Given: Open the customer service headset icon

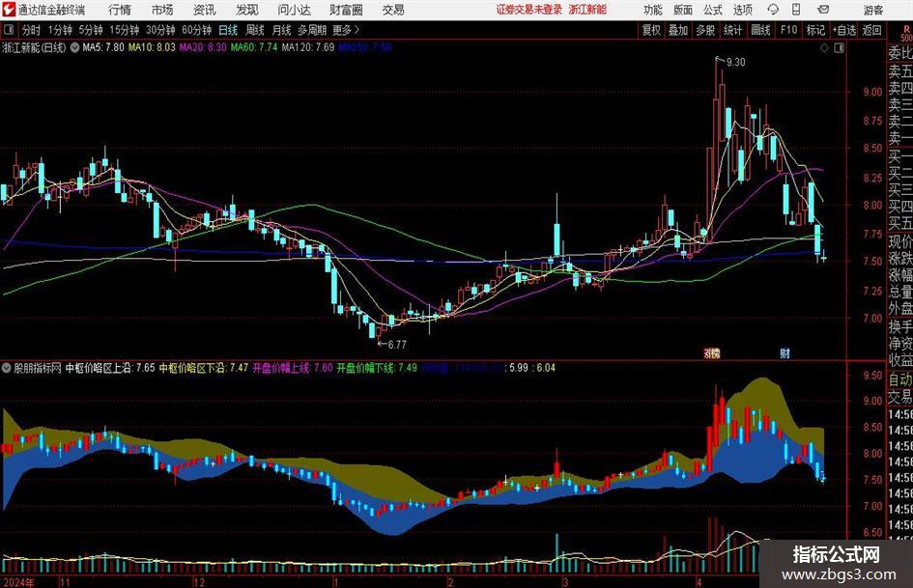Looking at the screenshot, I should pos(773,10).
